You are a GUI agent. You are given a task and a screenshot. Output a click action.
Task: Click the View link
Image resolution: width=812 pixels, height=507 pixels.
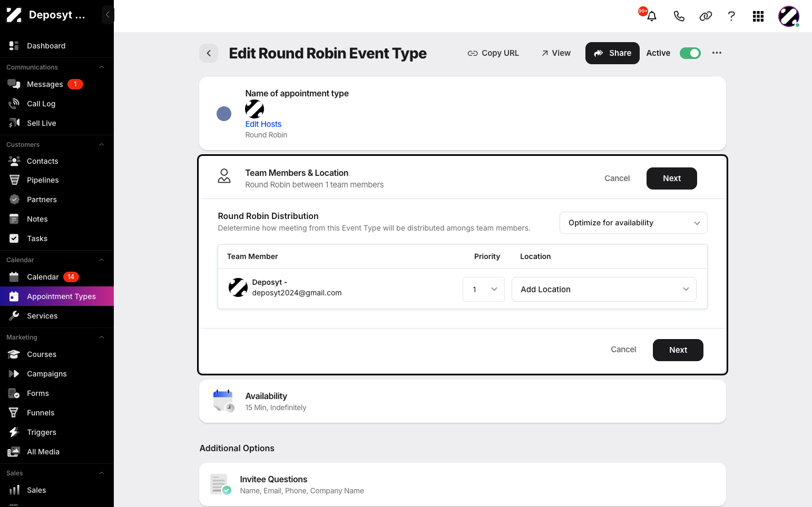[x=556, y=53]
